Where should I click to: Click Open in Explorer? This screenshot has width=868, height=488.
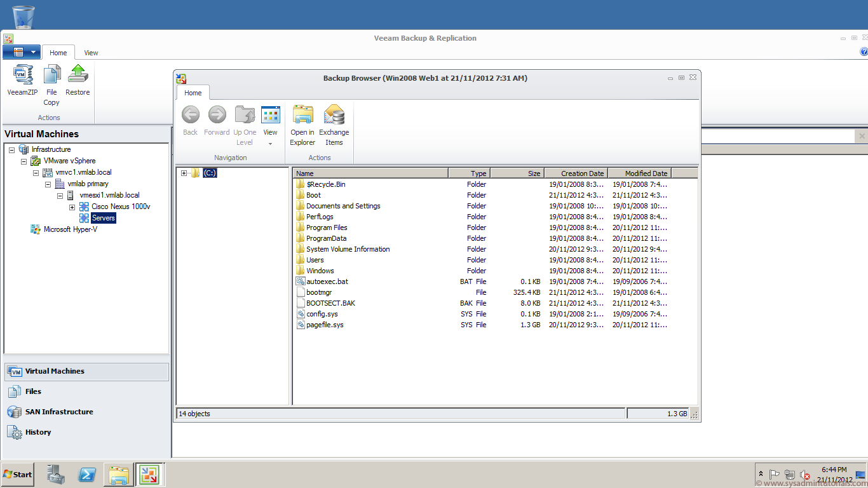[302, 126]
